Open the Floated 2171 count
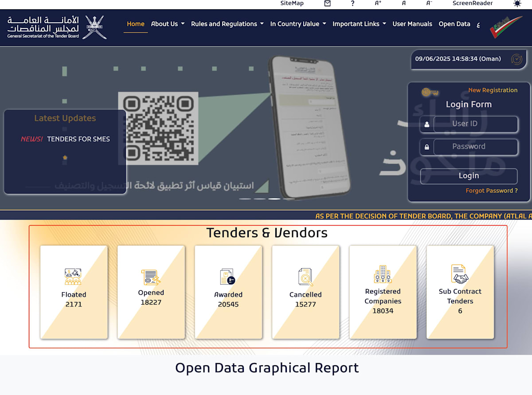The width and height of the screenshot is (532, 395). pyautogui.click(x=74, y=305)
